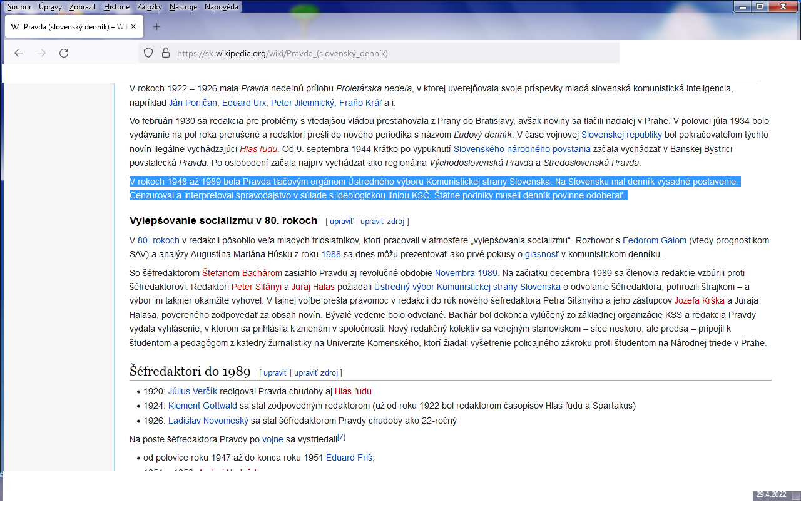Follow the Fedorom Gálom link

655,240
